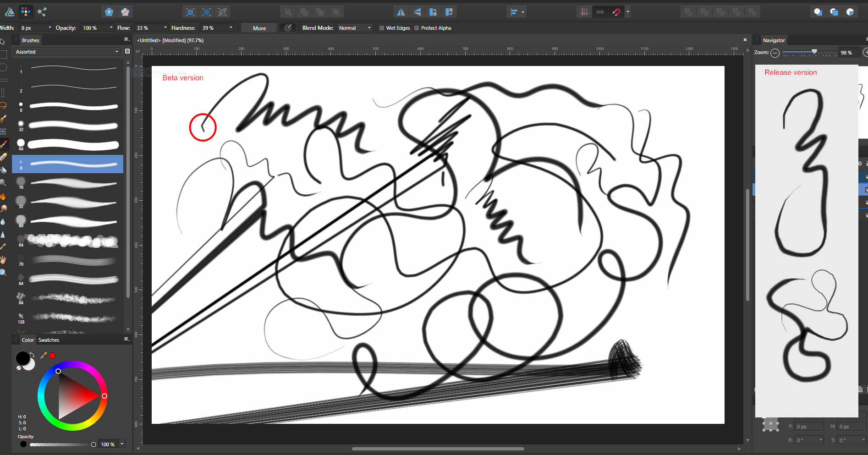Click the red picked color swatch
868x455 pixels.
[53, 356]
